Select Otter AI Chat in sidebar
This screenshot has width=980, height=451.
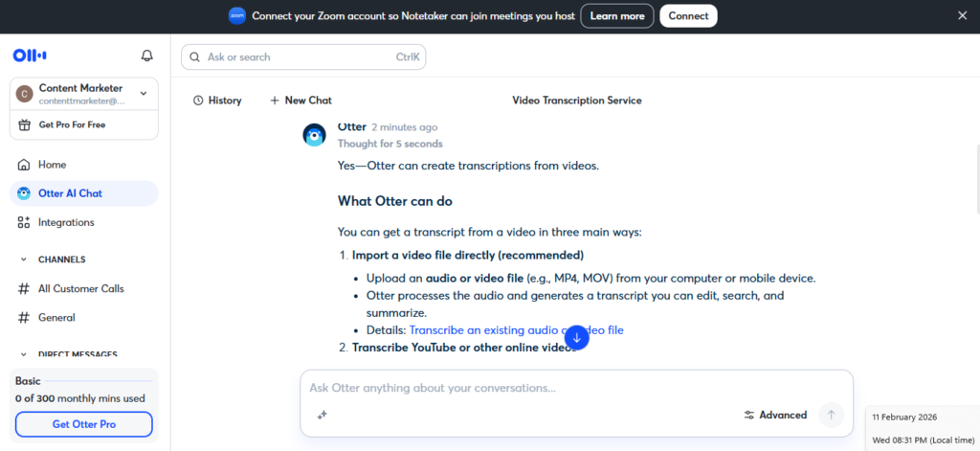(x=84, y=193)
